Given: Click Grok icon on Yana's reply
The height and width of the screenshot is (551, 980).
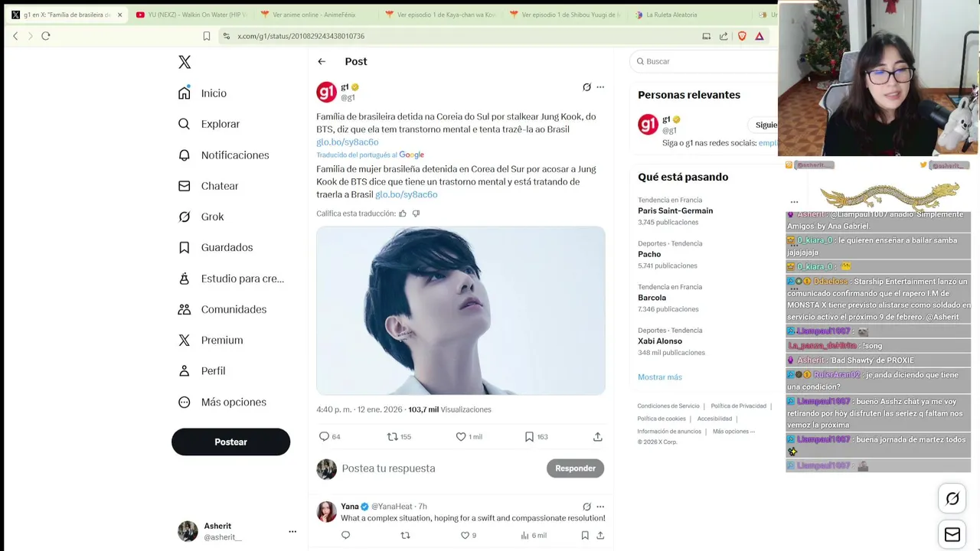Looking at the screenshot, I should tap(586, 507).
